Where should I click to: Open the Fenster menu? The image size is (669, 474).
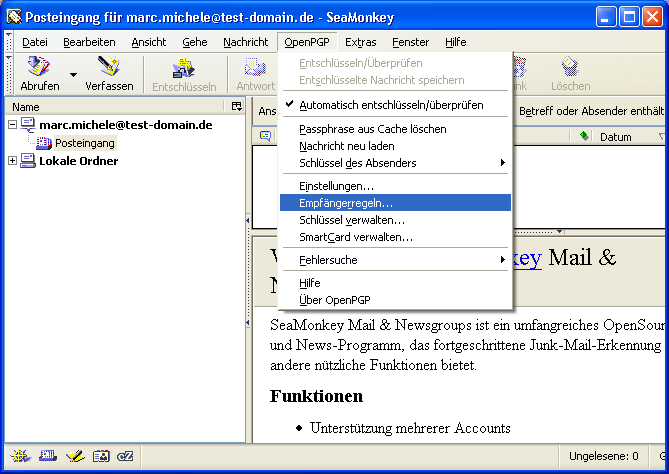pos(410,42)
